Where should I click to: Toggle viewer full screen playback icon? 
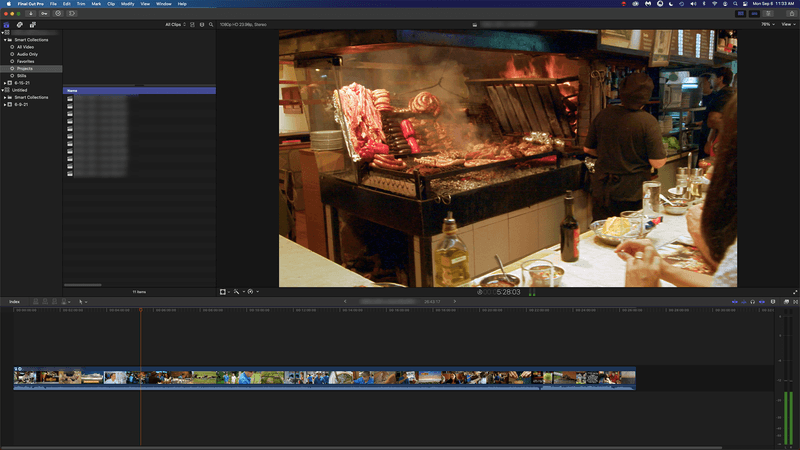pos(795,292)
